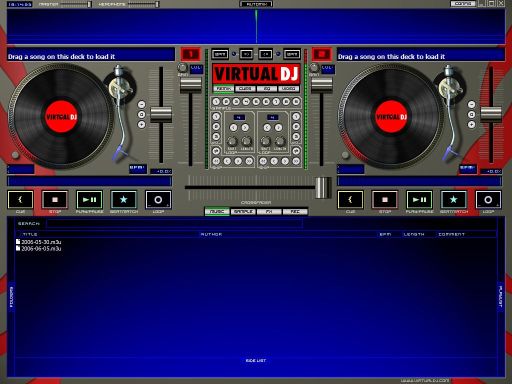This screenshot has width=512, height=384.
Task: Stop the left deck playback
Action: 55,200
